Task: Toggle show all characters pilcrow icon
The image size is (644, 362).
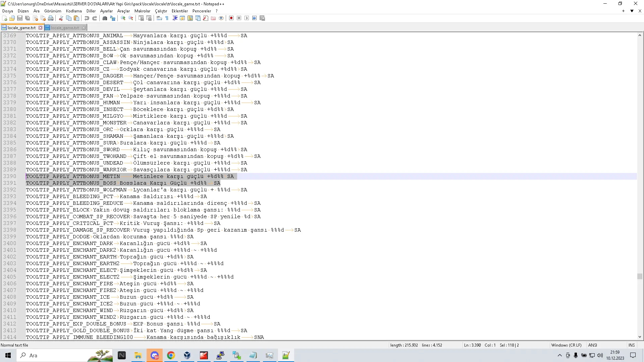Action: pos(167,18)
